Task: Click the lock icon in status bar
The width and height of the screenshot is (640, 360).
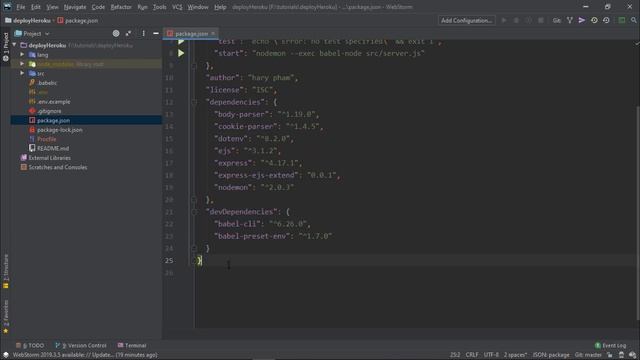Action: pyautogui.click(x=609, y=355)
